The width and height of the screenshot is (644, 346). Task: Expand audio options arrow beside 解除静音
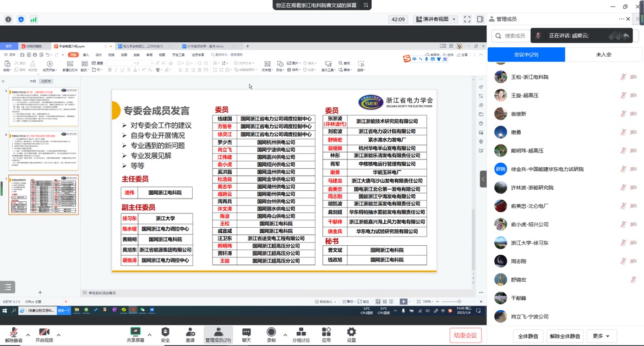tap(28, 335)
